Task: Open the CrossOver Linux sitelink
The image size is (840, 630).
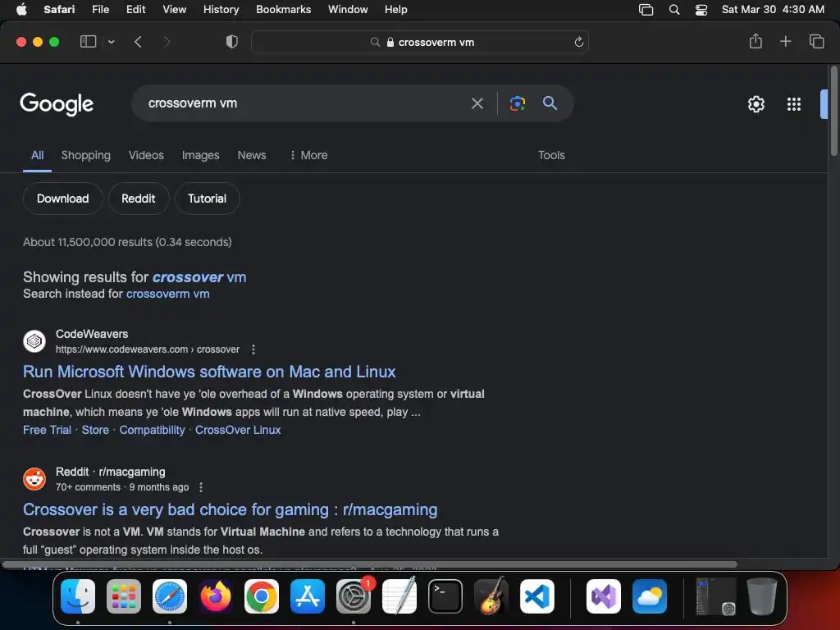Action: pos(238,430)
